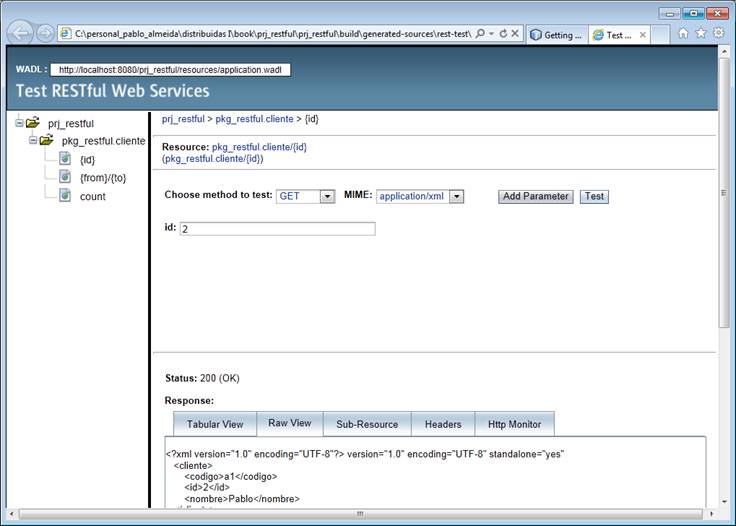Viewport: 736px width, 526px height.
Task: Click the id input field
Action: tap(277, 229)
